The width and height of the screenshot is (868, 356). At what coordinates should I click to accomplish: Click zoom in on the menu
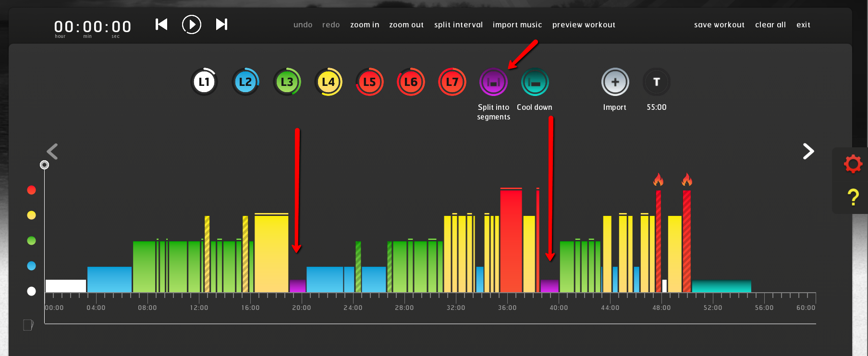(365, 25)
